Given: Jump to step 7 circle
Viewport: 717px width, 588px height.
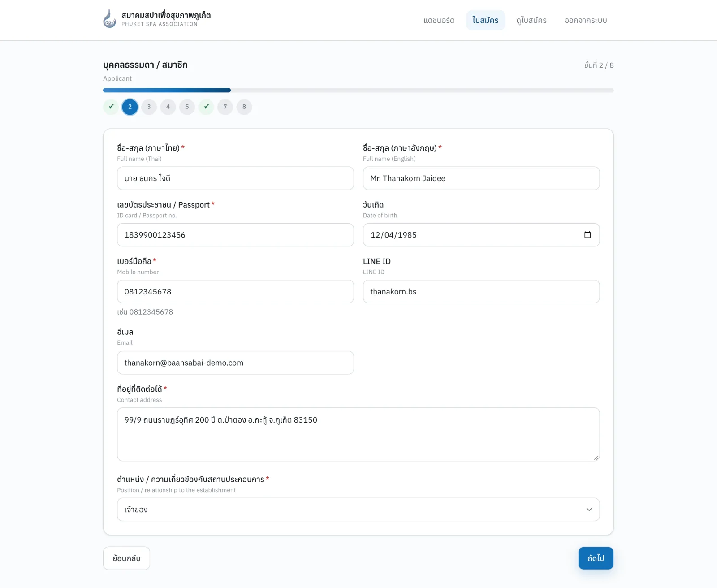Looking at the screenshot, I should pyautogui.click(x=225, y=107).
